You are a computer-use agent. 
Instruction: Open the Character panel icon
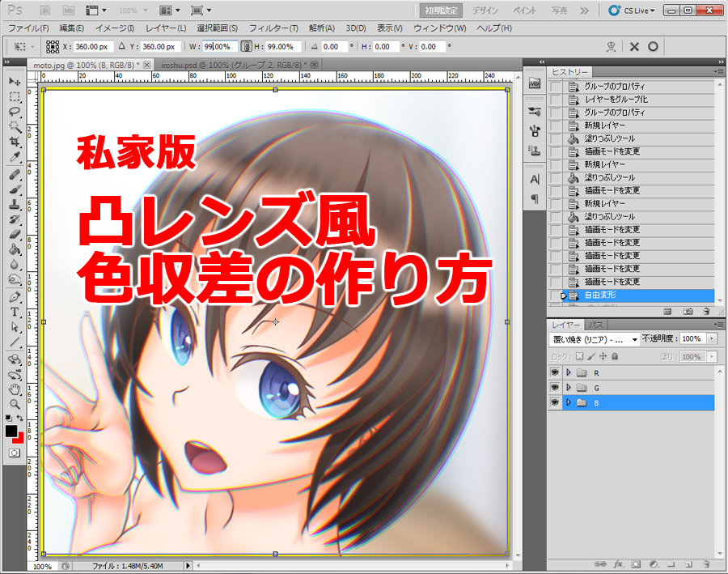(535, 180)
